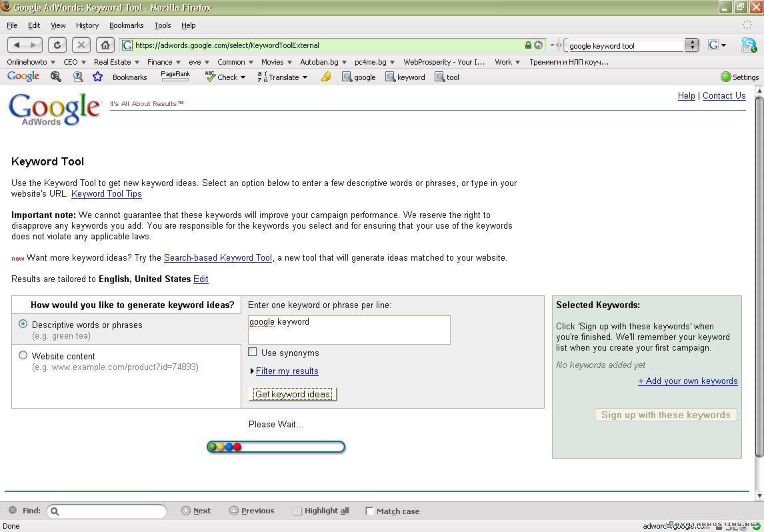
Task: Open the Check spelling dropdown
Action: pyautogui.click(x=227, y=77)
